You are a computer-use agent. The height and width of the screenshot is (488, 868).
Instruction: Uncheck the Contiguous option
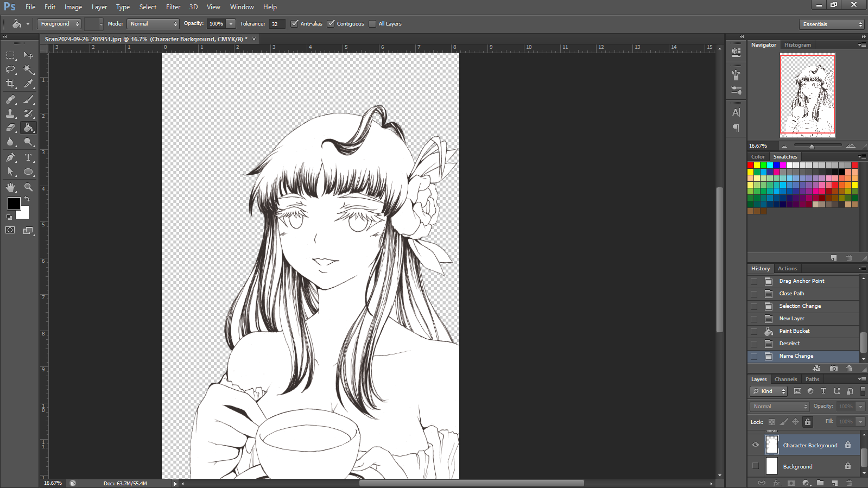coord(331,24)
